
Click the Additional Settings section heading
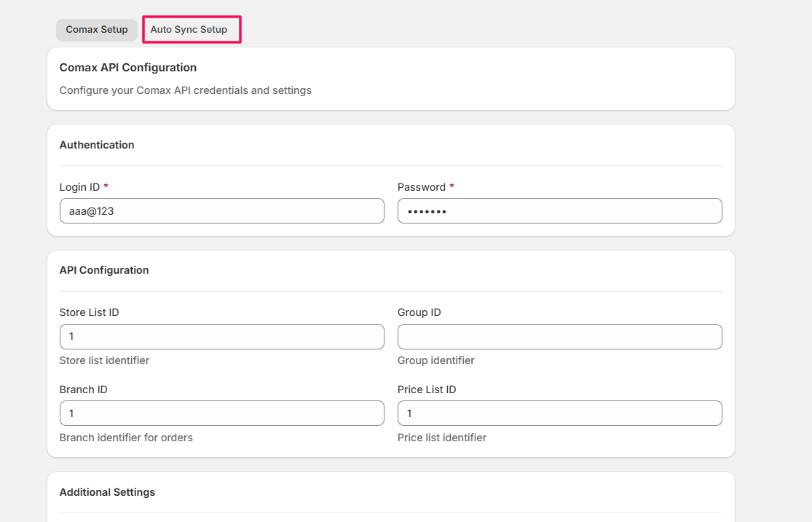tap(107, 492)
